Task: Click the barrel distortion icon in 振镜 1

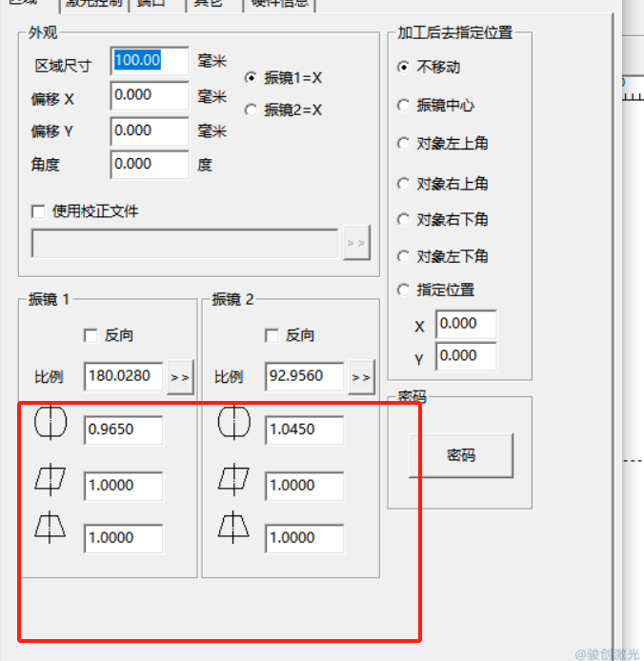Action: [x=50, y=422]
